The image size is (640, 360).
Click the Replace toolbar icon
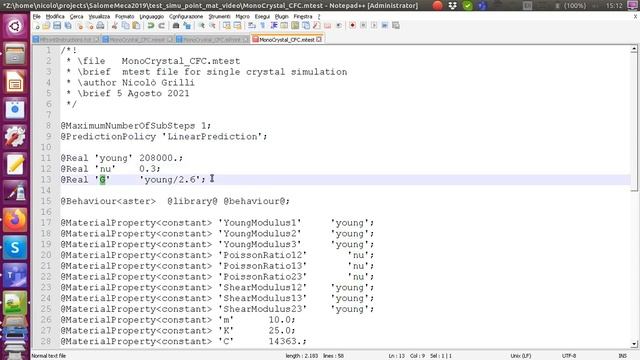click(x=187, y=26)
